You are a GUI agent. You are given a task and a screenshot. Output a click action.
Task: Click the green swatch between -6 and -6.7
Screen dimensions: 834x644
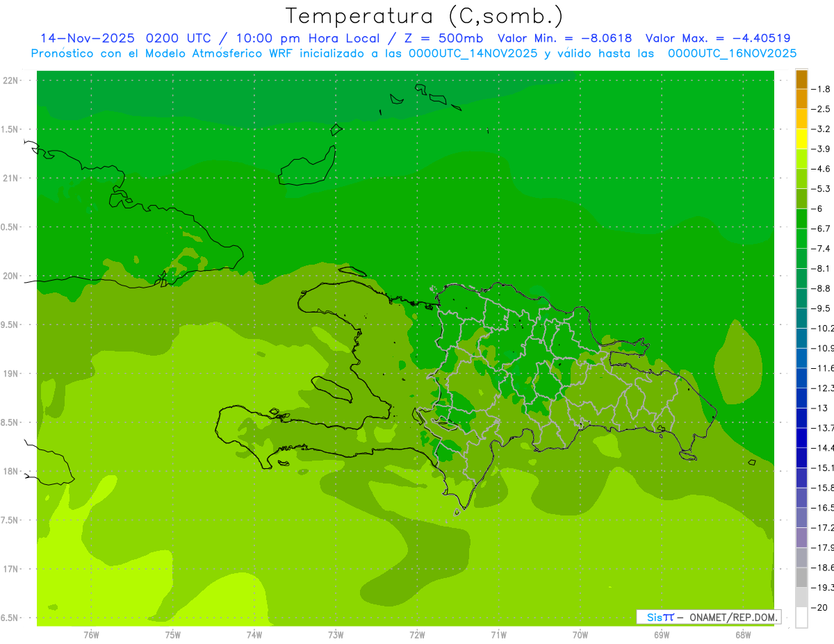click(x=801, y=218)
